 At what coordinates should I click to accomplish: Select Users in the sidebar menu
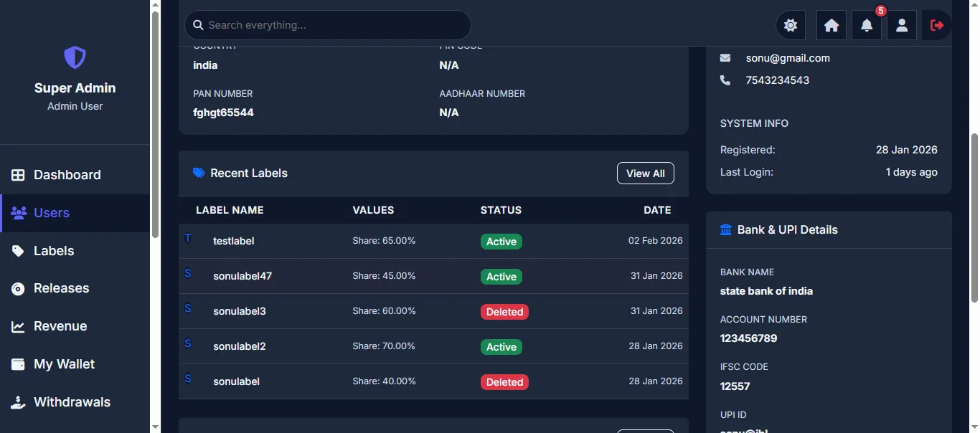click(75, 213)
